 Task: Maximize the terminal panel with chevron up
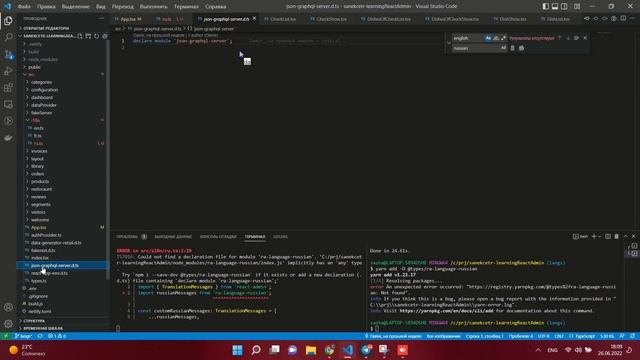click(x=625, y=236)
